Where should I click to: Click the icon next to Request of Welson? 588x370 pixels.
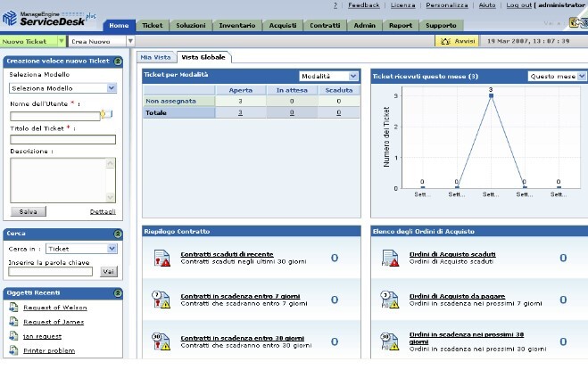(x=13, y=308)
